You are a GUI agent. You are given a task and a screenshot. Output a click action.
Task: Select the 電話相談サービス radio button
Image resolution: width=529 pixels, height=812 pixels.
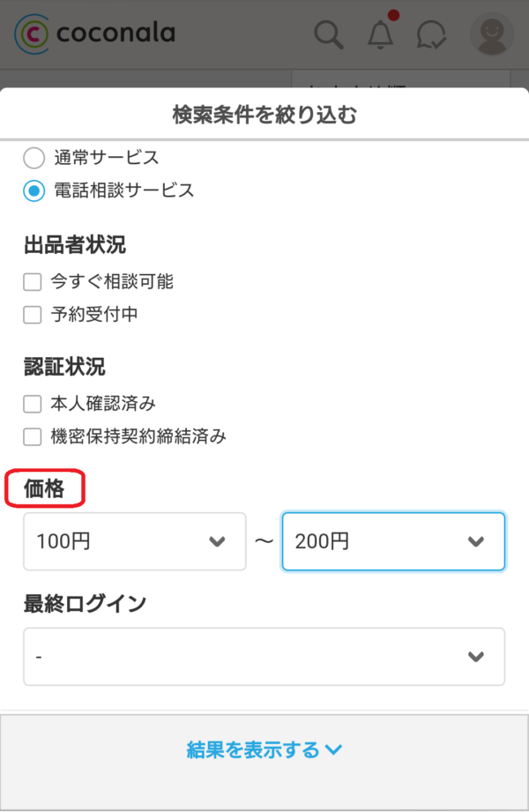pyautogui.click(x=34, y=190)
